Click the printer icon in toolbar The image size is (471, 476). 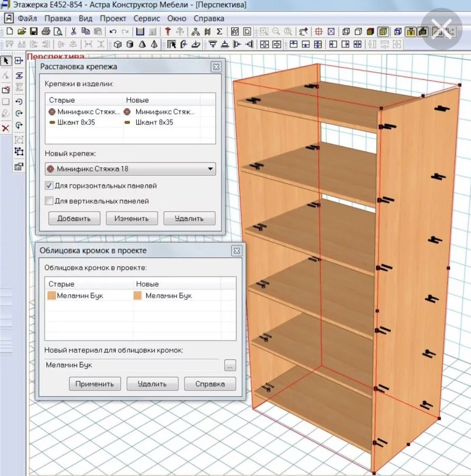point(46,32)
